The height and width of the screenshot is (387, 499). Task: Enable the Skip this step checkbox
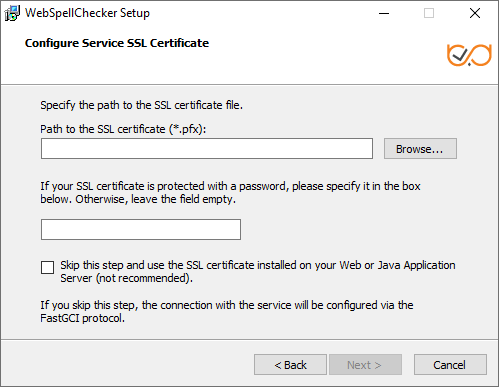click(47, 267)
